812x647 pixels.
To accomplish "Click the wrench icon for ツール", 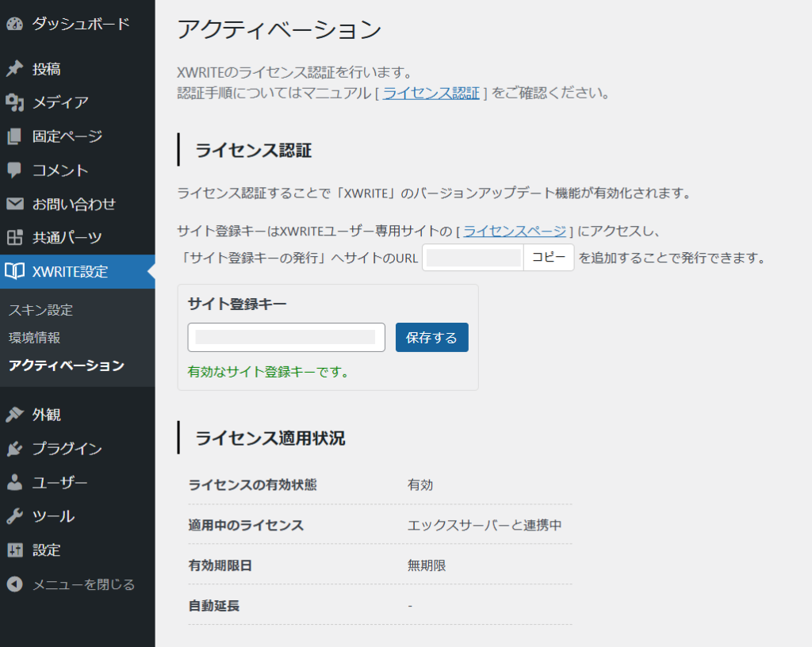I will tap(14, 516).
